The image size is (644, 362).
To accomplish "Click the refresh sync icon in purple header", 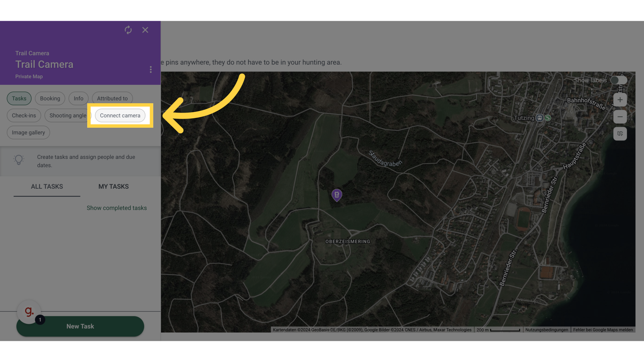I will point(128,30).
